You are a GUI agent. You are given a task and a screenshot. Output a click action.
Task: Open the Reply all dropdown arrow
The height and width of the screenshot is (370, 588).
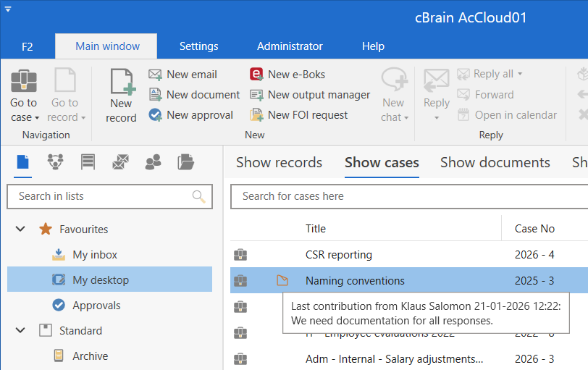[x=520, y=75]
